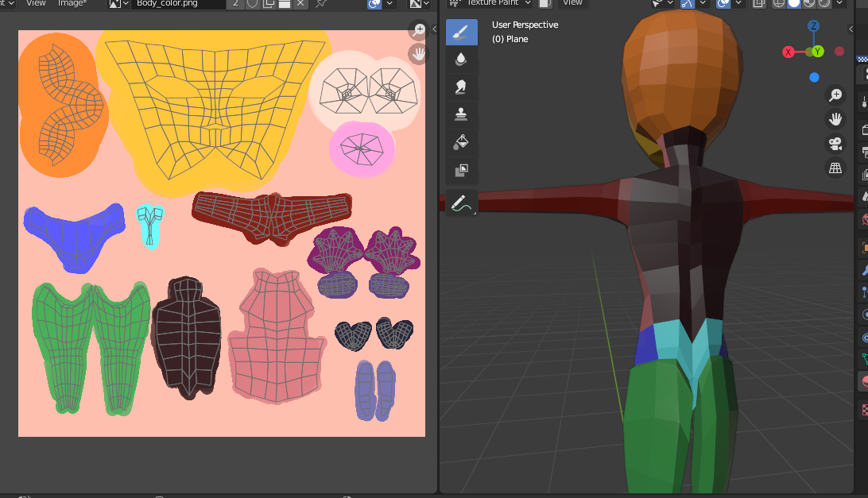Open the gizmo options dropdown arrow
Screen dimensions: 868x498
pyautogui.click(x=703, y=3)
